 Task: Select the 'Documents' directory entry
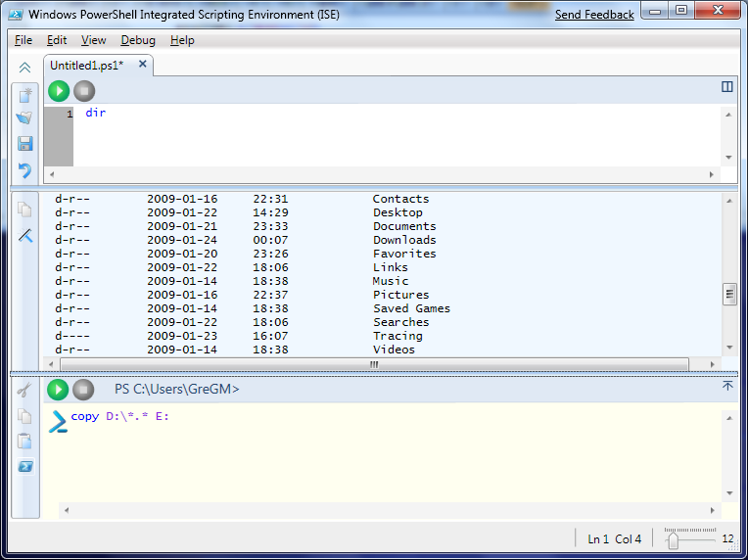point(404,226)
